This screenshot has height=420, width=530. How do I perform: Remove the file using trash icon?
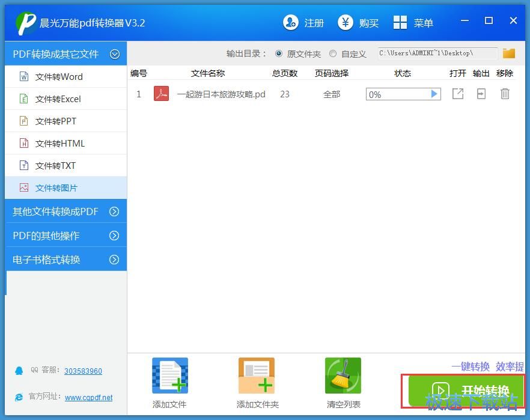click(505, 94)
